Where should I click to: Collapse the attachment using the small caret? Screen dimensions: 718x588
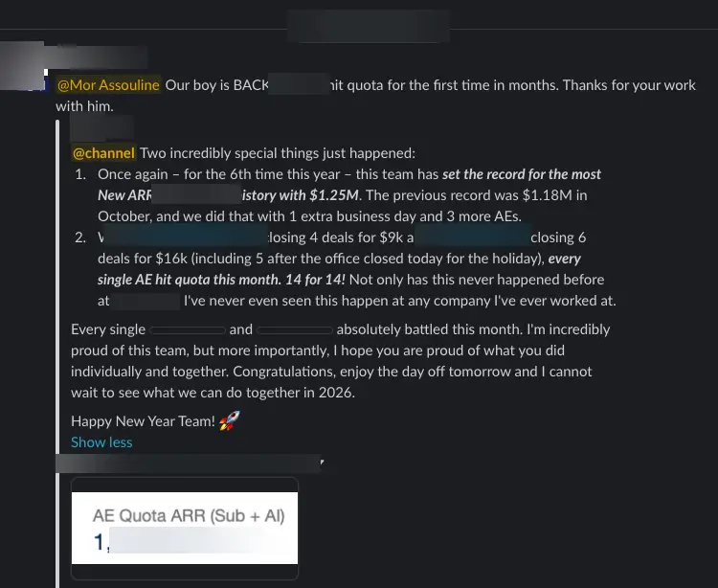[322, 462]
